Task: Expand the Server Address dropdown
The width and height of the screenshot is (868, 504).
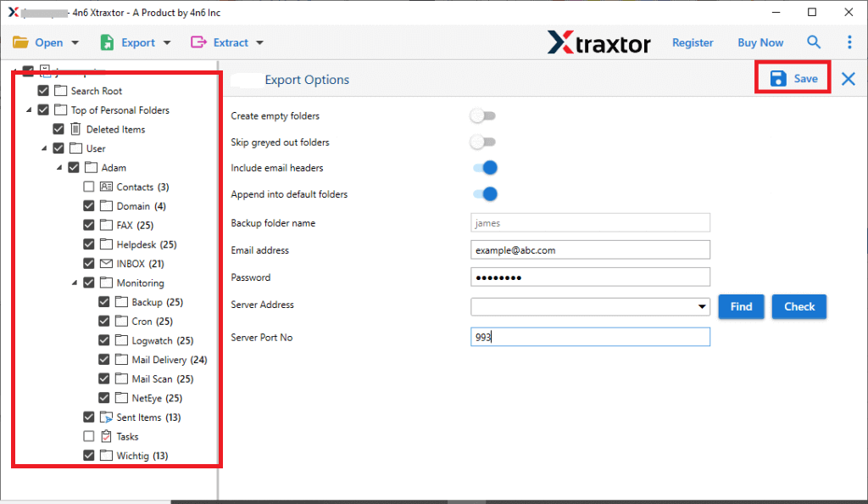Action: click(x=701, y=306)
